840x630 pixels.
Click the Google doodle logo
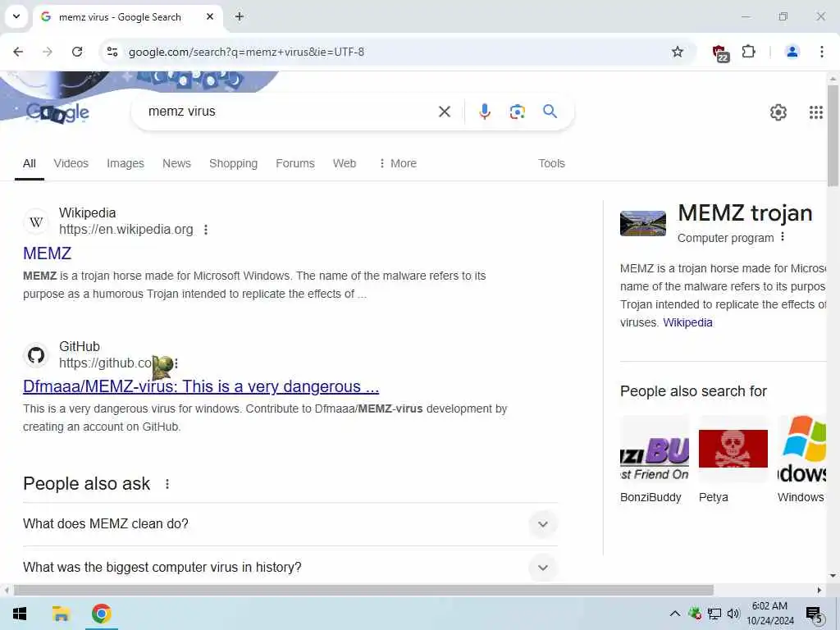click(x=58, y=112)
